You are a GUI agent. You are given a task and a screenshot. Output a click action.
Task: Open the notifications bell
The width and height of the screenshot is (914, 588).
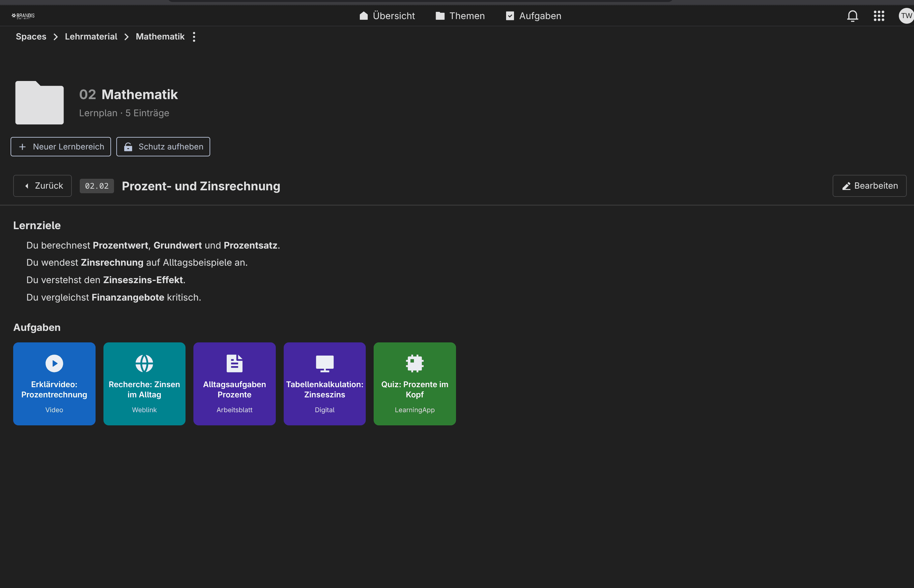(852, 16)
